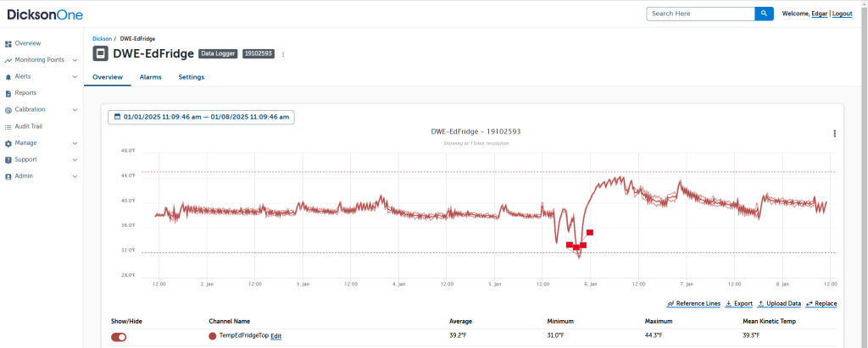Click the Calibration sidebar icon

[x=8, y=110]
